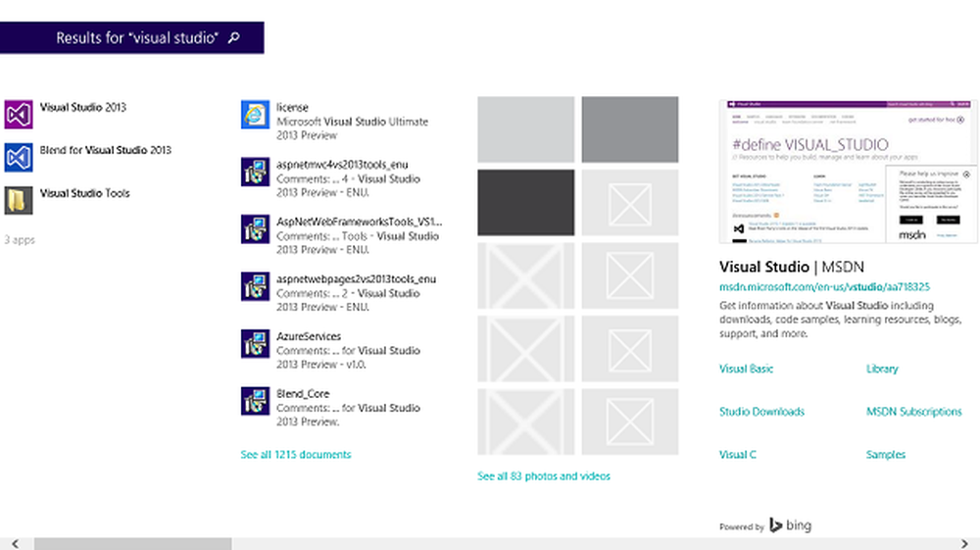Image resolution: width=980 pixels, height=550 pixels.
Task: Select Visual Studio 2013 app name
Action: 83,108
